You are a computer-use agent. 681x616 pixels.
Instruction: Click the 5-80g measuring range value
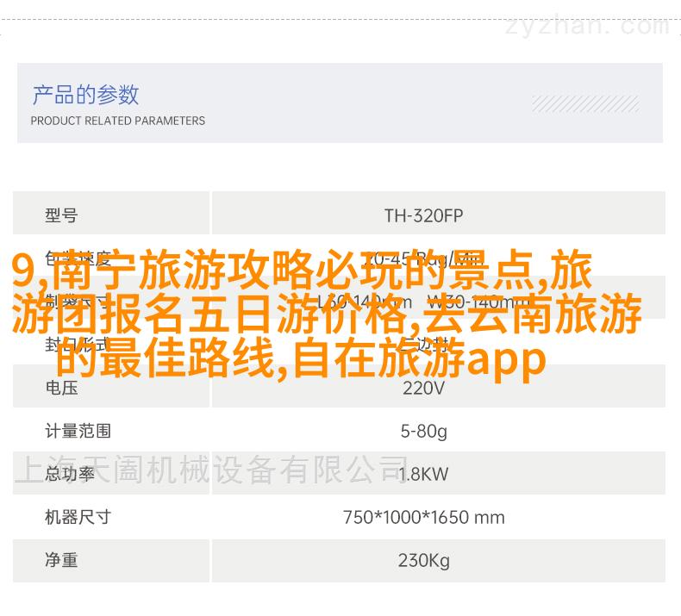(x=423, y=431)
